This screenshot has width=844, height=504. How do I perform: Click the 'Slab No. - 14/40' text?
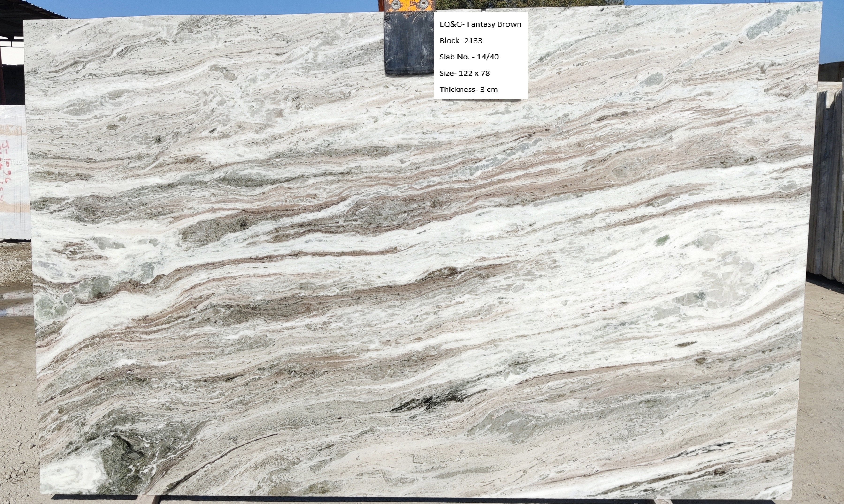[x=469, y=57]
